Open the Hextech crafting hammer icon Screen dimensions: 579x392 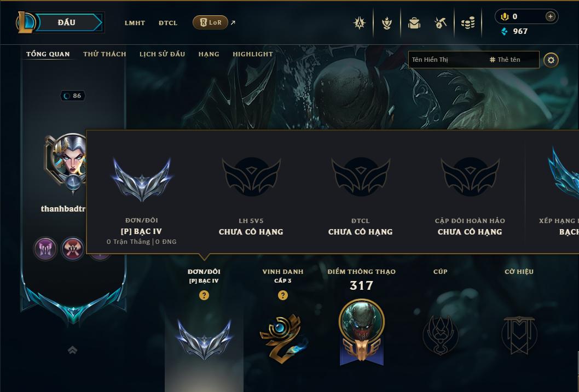pos(441,23)
